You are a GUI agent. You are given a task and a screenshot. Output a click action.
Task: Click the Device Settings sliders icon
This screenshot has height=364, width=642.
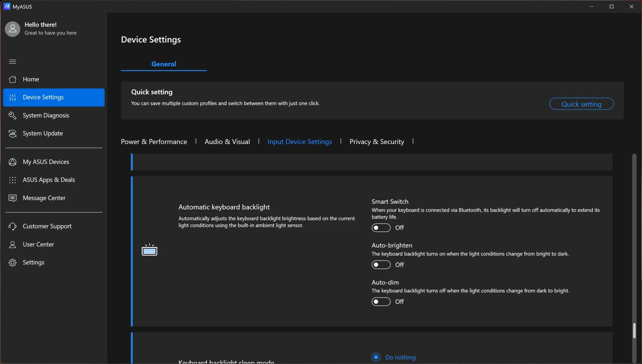pos(12,97)
